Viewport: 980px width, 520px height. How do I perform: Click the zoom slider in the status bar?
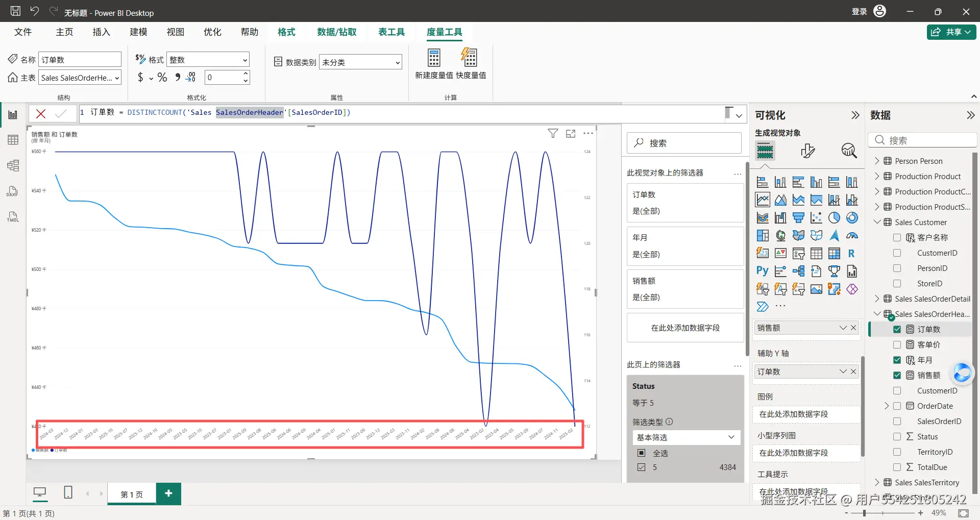(884, 513)
